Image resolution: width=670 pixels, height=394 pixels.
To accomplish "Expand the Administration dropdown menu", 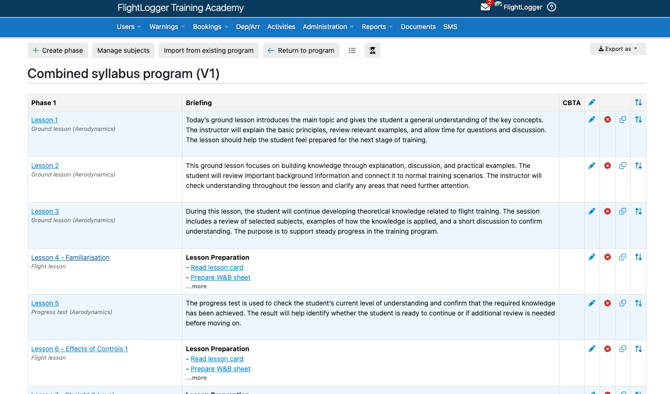I will click(328, 26).
